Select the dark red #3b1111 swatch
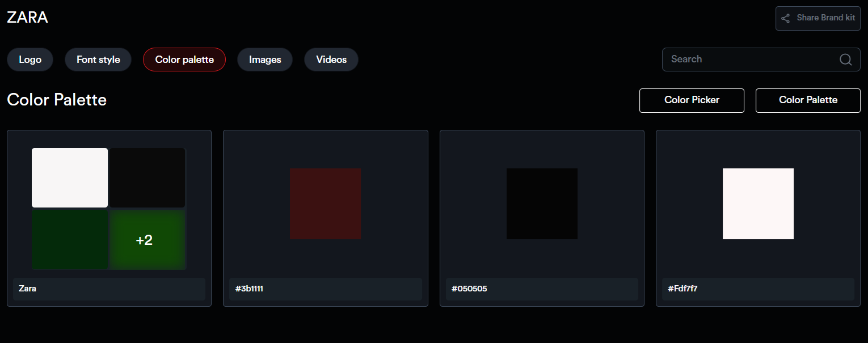This screenshot has width=868, height=343. [x=325, y=204]
